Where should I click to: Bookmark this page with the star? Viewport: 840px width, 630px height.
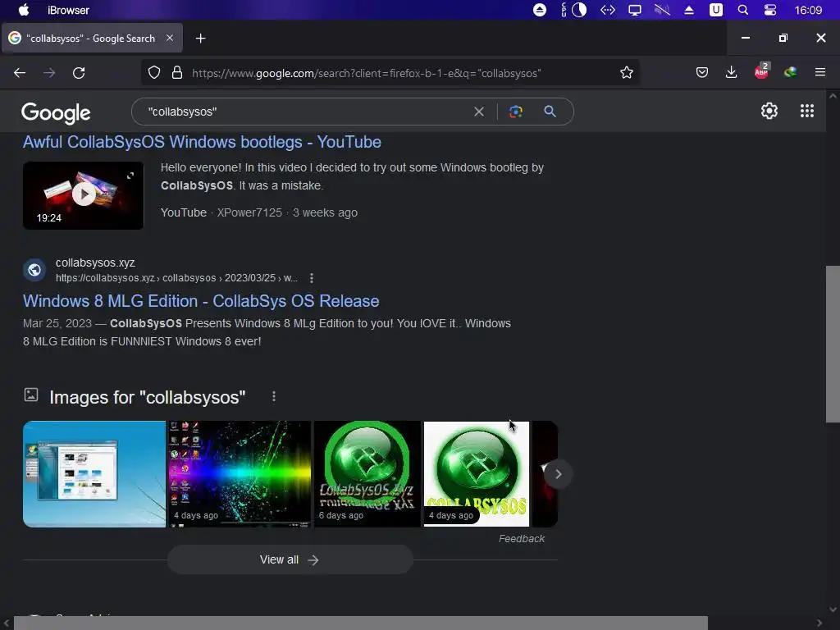click(x=626, y=72)
